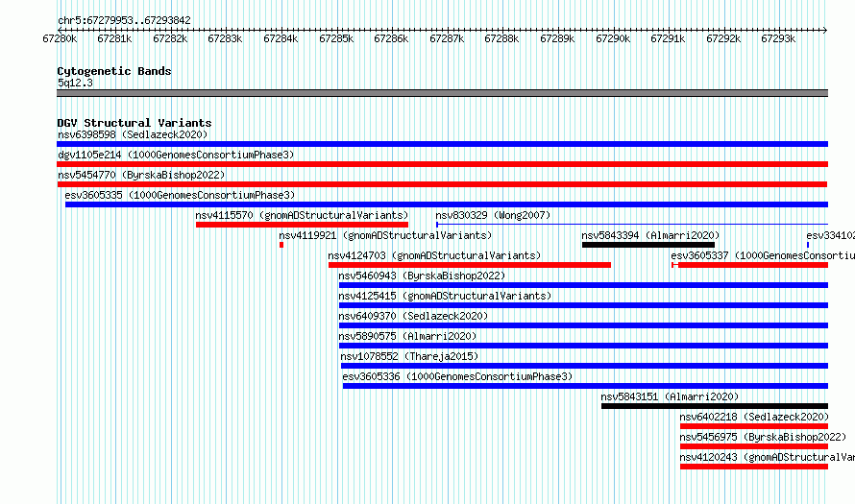Click the black nsv5843151 variant bar

point(715,406)
